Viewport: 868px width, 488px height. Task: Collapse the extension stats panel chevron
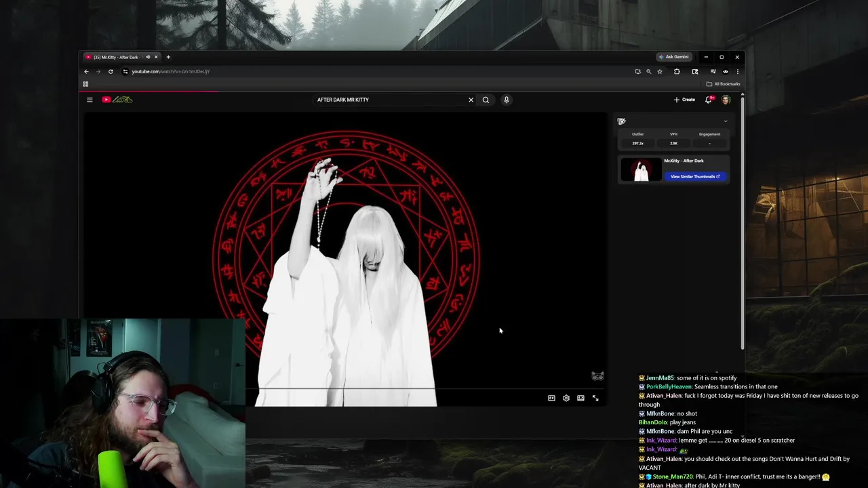click(726, 121)
